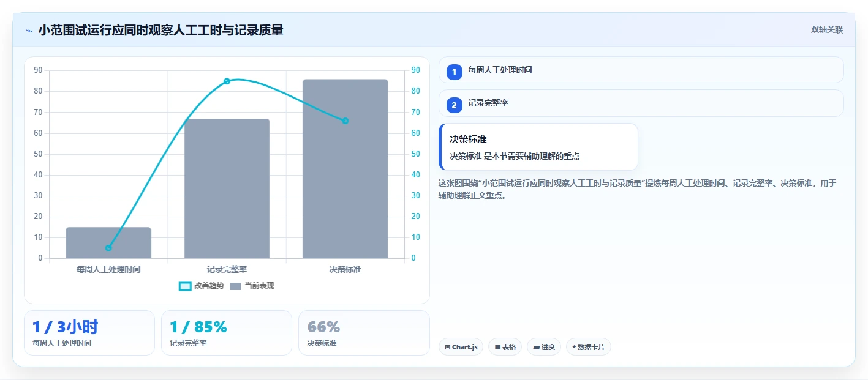Click the 当前表现 legend color swatch
The height and width of the screenshot is (380, 868).
click(x=236, y=286)
